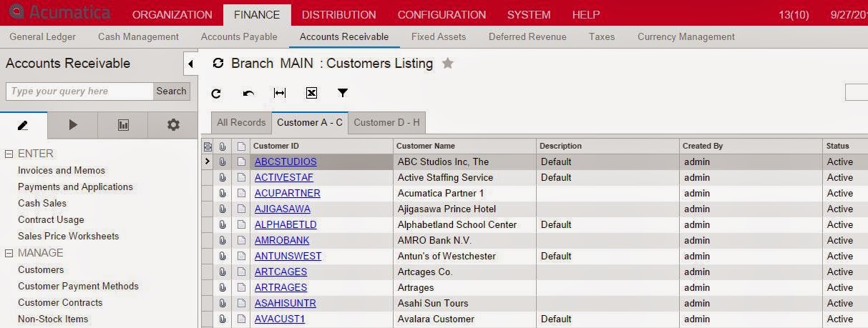Export to Excel toolbar icon
Viewport: 868px width, 328px height.
click(x=311, y=93)
